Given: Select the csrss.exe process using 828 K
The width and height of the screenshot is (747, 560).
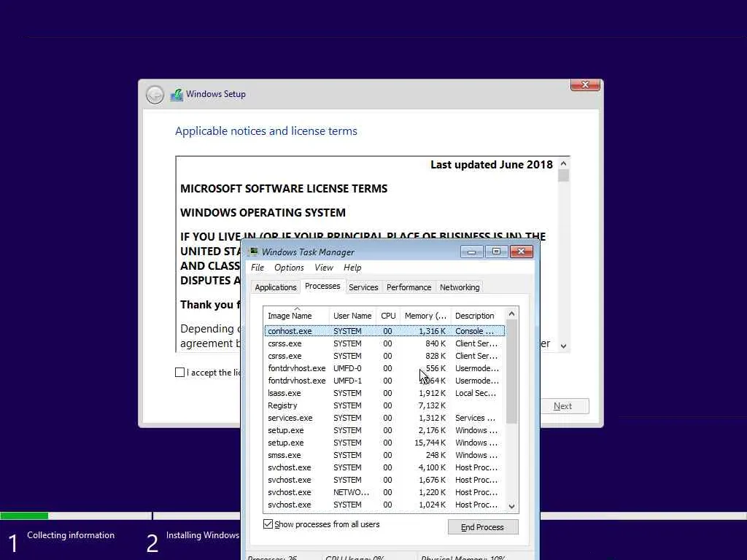Looking at the screenshot, I should click(384, 356).
